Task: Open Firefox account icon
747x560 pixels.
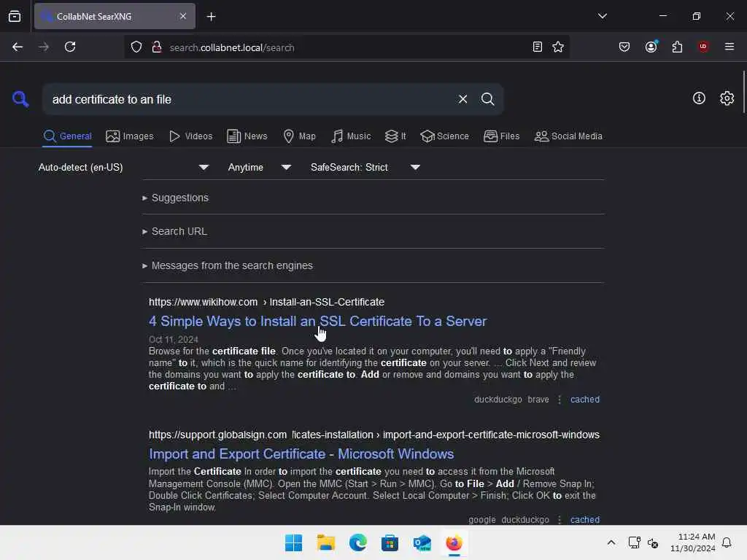Action: (x=651, y=47)
